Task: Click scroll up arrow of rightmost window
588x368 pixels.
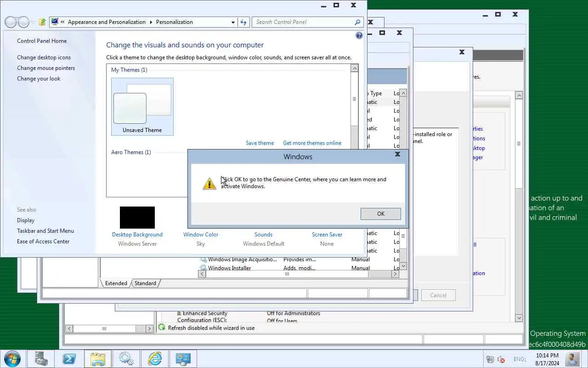Action: [519, 95]
